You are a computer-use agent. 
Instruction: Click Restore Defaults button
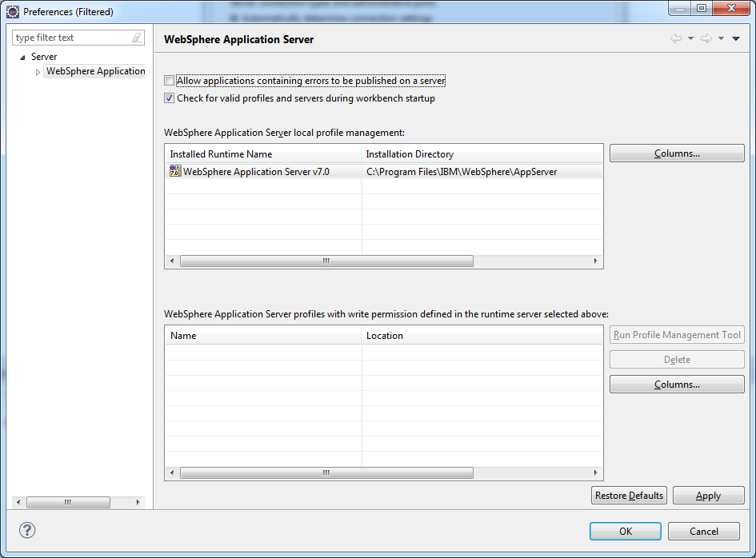(x=629, y=496)
